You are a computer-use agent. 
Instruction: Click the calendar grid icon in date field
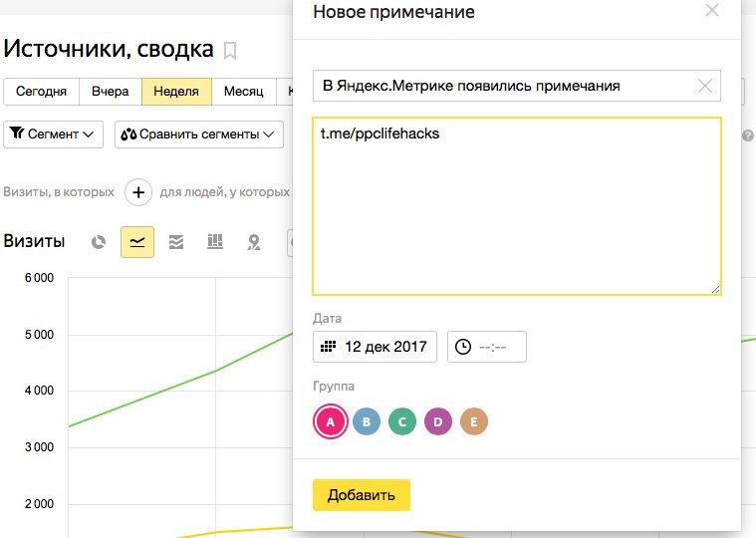pos(329,346)
